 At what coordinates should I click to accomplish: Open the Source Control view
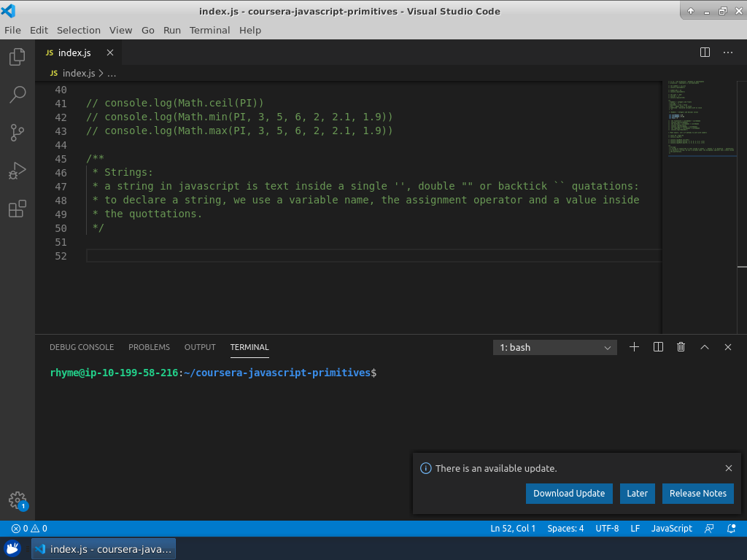click(17, 133)
